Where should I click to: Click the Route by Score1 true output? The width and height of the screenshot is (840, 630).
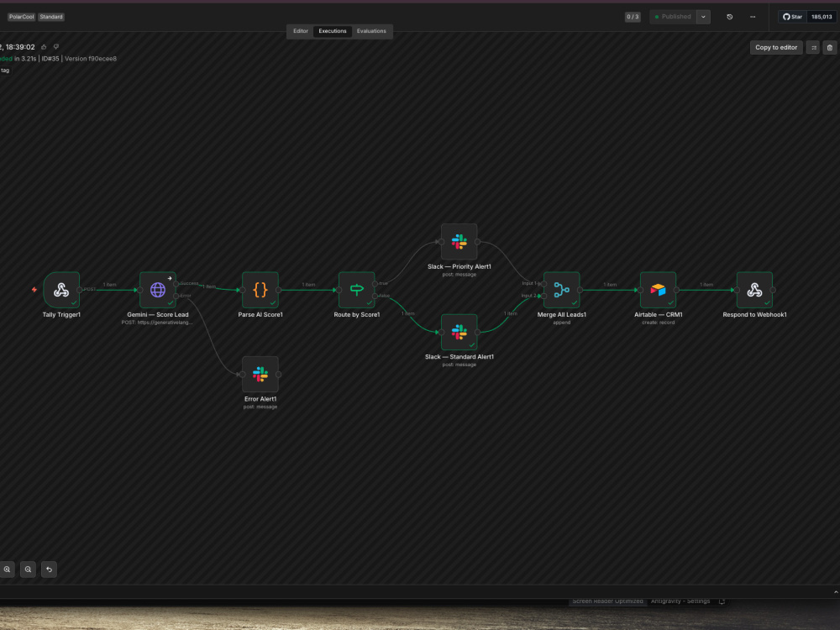click(x=375, y=283)
